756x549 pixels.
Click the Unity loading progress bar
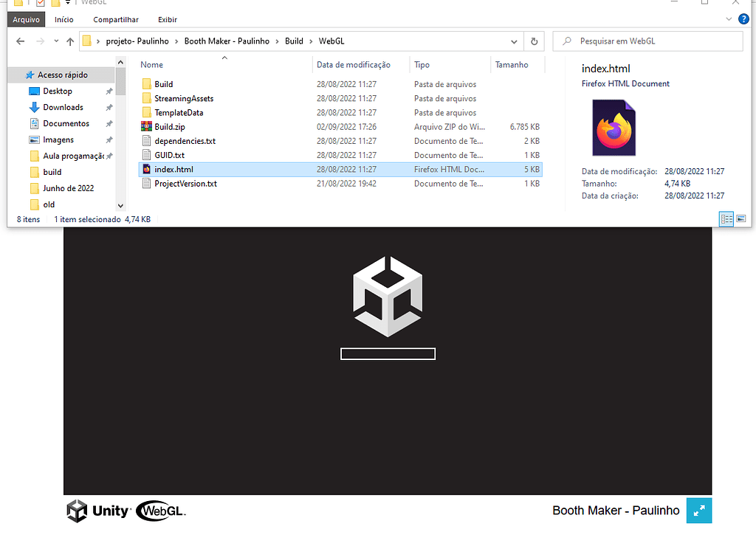[388, 353]
